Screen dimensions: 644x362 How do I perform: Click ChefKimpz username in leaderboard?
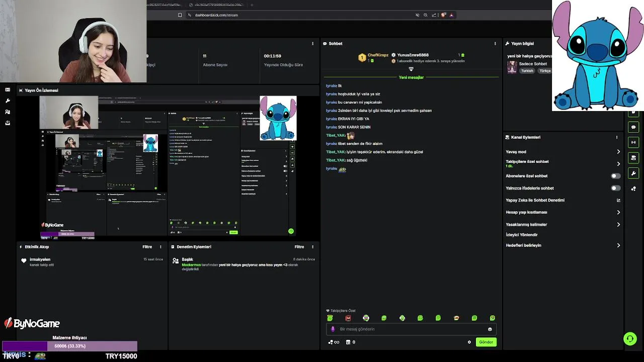point(378,55)
